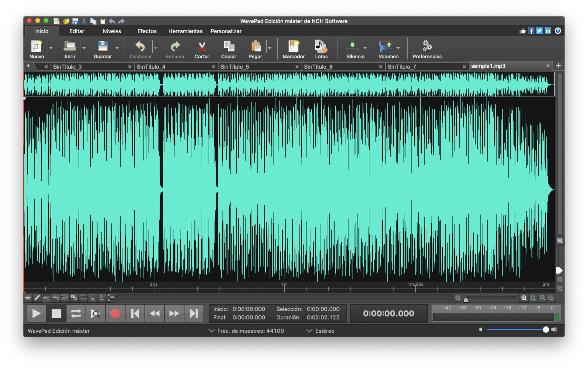Expand the Nuevo dropdown arrow

coord(51,48)
